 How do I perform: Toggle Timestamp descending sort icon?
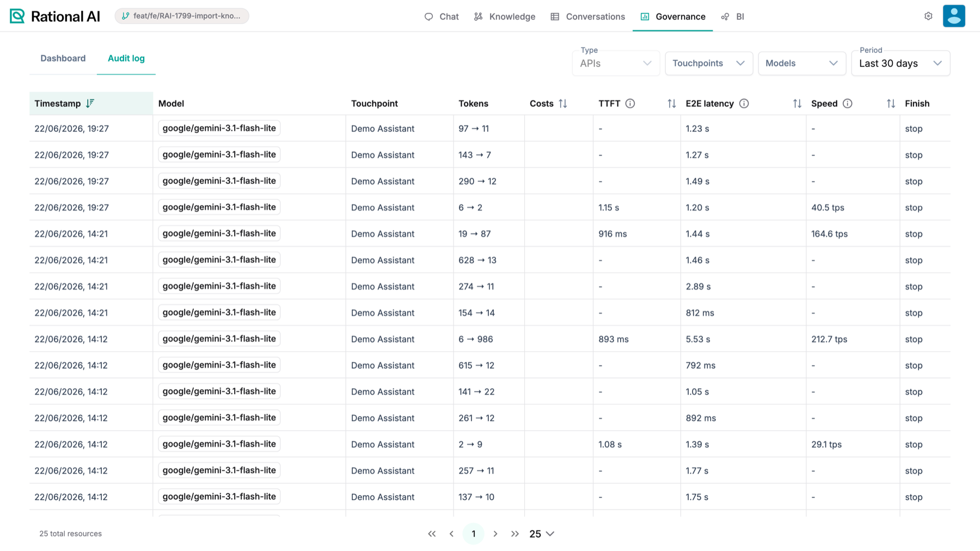pos(90,103)
